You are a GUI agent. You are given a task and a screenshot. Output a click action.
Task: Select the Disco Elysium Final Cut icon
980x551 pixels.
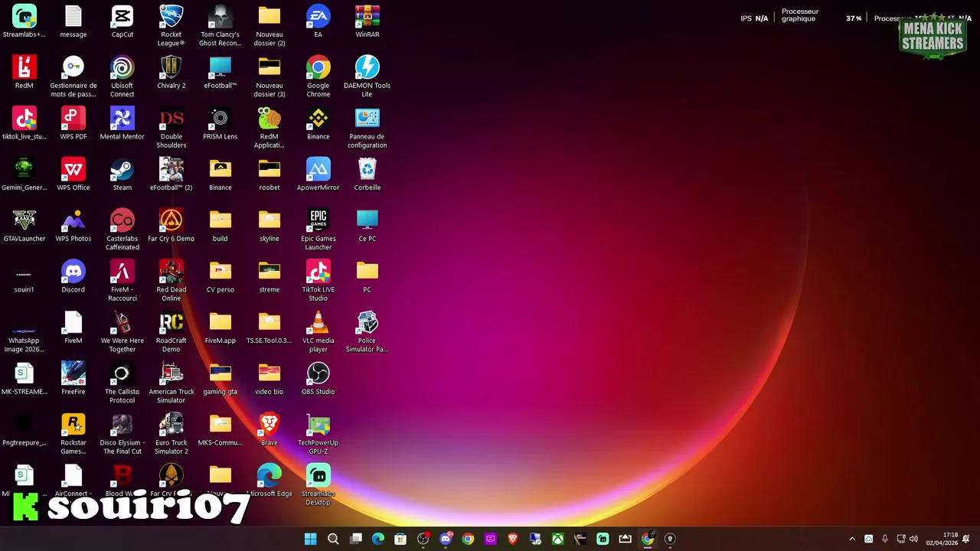(x=122, y=434)
